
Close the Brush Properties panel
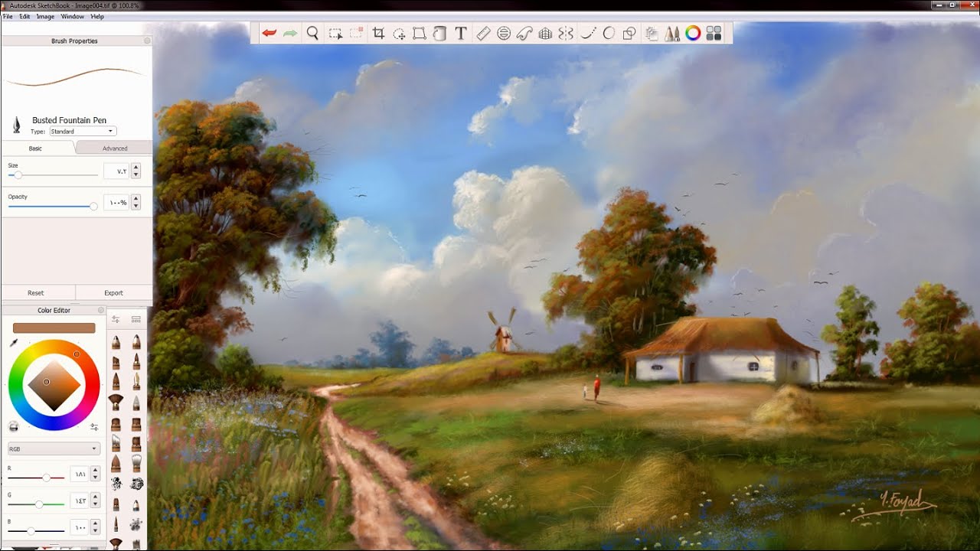tap(147, 41)
